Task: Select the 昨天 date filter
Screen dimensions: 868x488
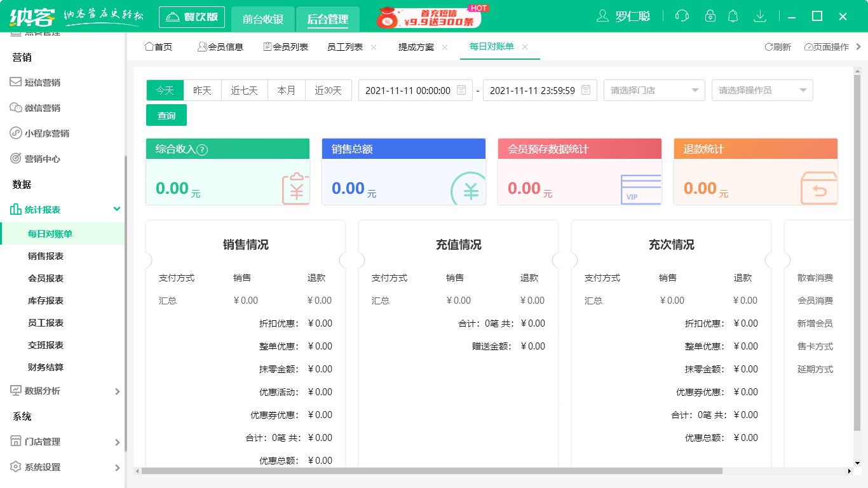Action: (x=201, y=90)
